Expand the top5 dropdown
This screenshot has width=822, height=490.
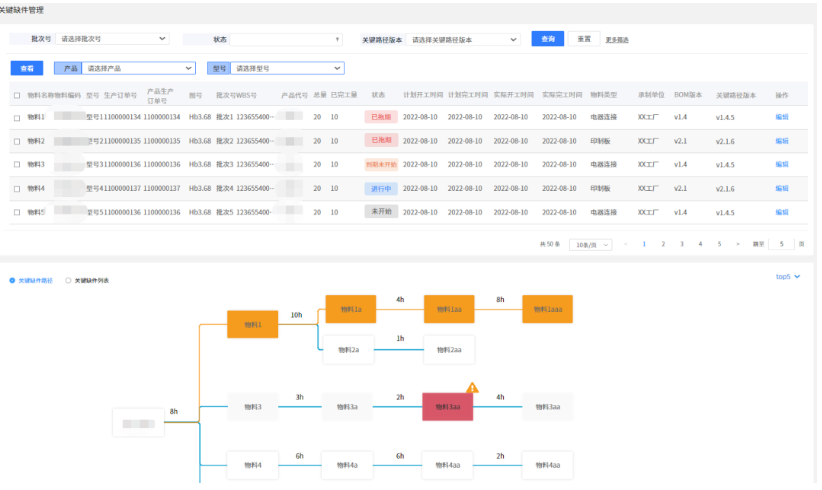pyautogui.click(x=788, y=277)
